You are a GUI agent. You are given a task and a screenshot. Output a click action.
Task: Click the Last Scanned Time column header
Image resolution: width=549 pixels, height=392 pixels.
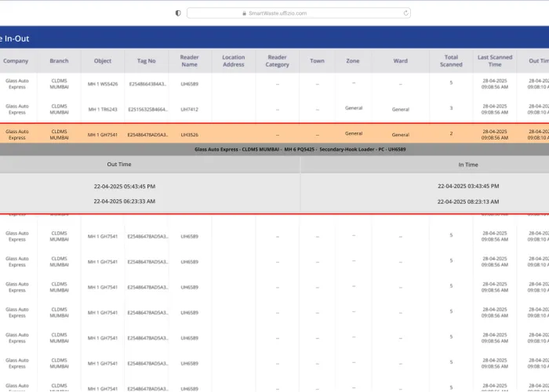coord(495,61)
